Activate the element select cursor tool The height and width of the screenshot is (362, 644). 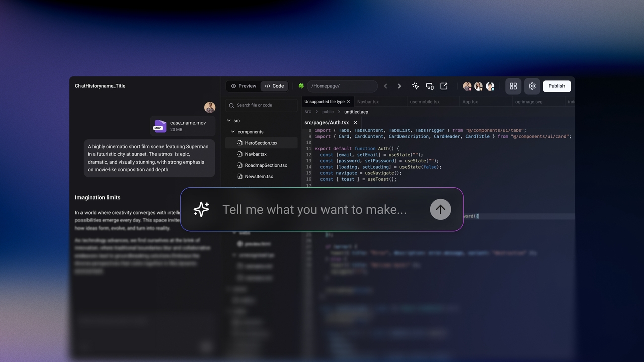click(416, 86)
